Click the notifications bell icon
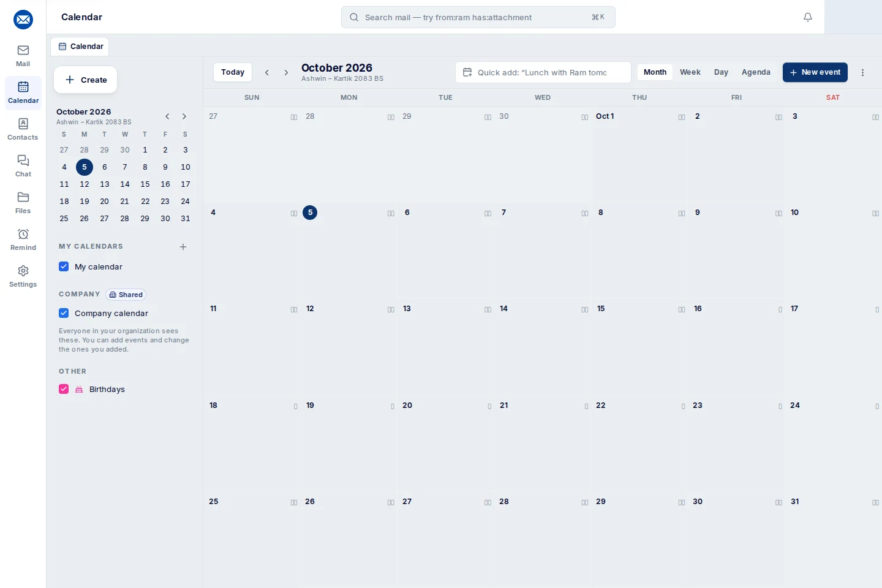Image resolution: width=882 pixels, height=588 pixels. point(808,17)
